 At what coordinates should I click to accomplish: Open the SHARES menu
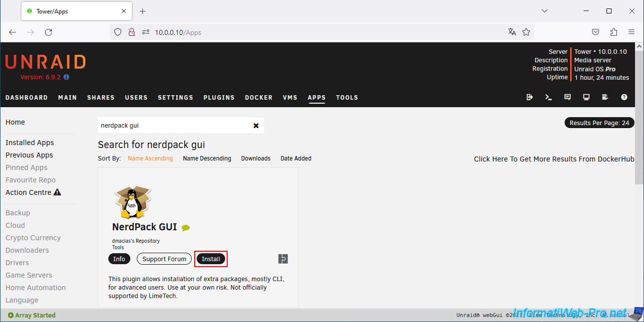coord(101,98)
